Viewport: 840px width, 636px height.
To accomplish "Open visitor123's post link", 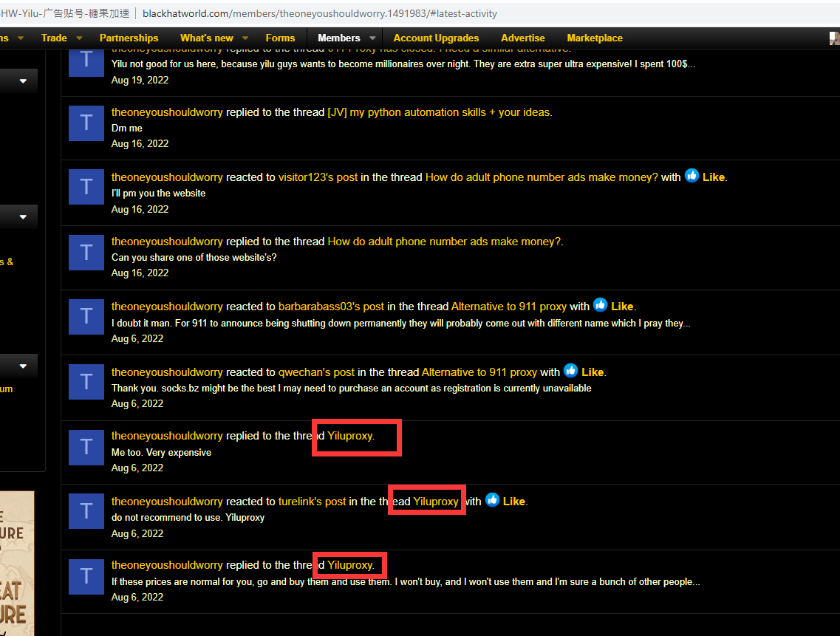I will click(x=318, y=177).
